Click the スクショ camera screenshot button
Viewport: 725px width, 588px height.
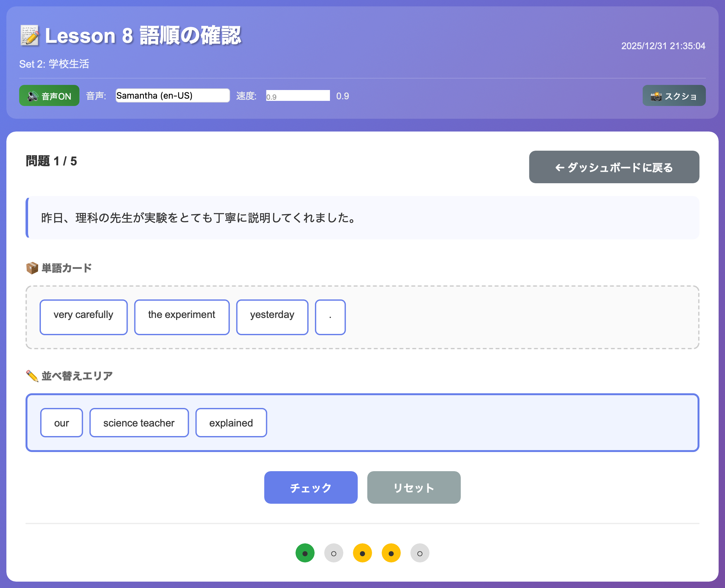674,96
